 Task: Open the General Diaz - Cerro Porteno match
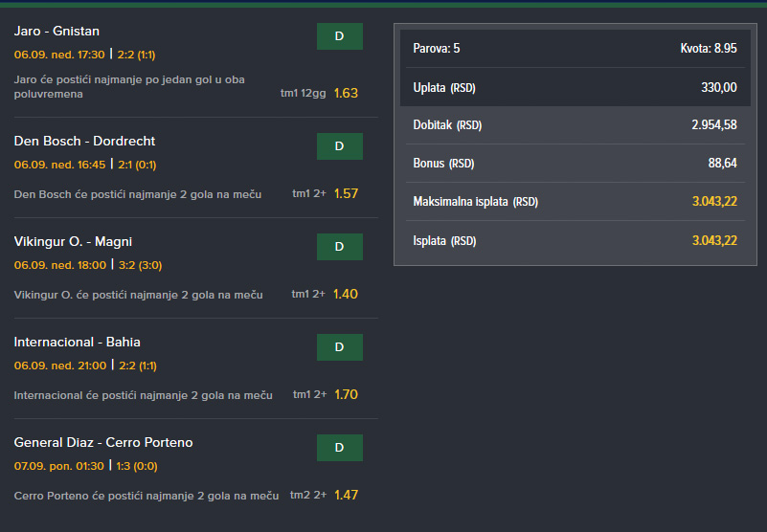click(103, 443)
